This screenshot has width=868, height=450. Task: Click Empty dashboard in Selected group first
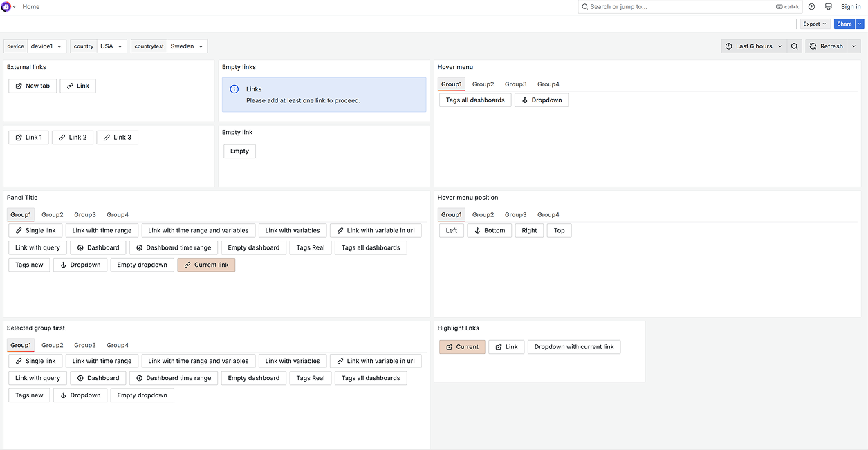tap(253, 378)
